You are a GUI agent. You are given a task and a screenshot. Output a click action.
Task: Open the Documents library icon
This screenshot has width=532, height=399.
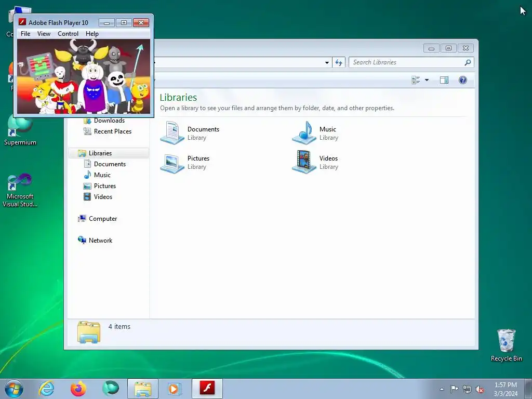[x=172, y=133]
